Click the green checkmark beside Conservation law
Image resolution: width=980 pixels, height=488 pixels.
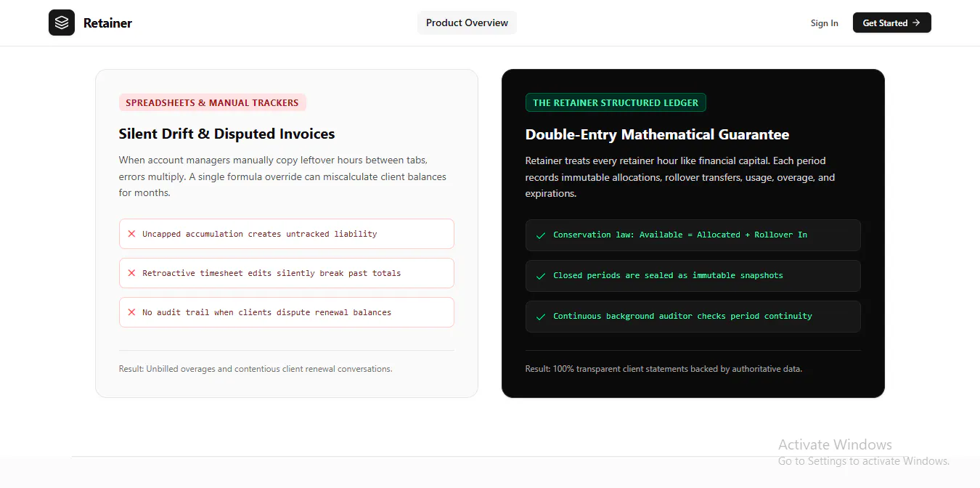[x=540, y=235]
